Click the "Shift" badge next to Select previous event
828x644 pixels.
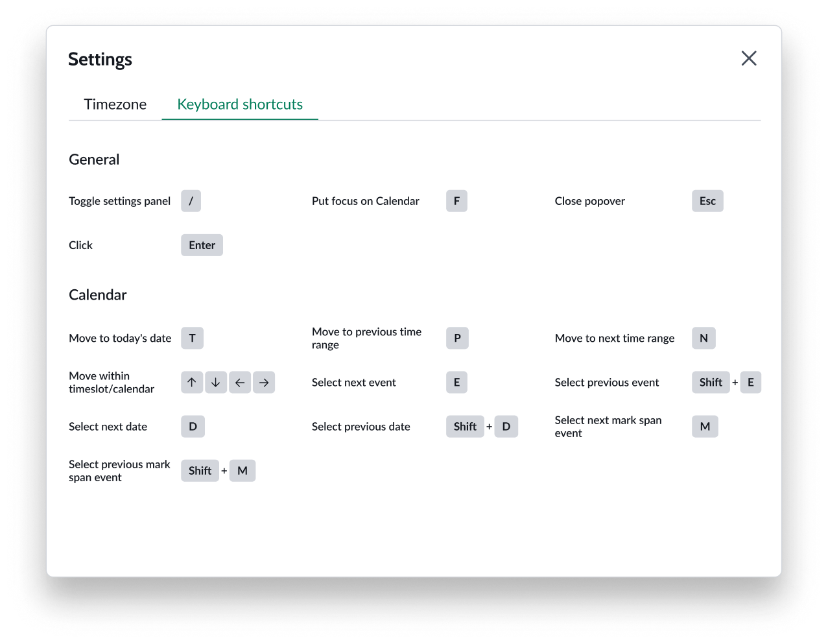[x=711, y=382]
